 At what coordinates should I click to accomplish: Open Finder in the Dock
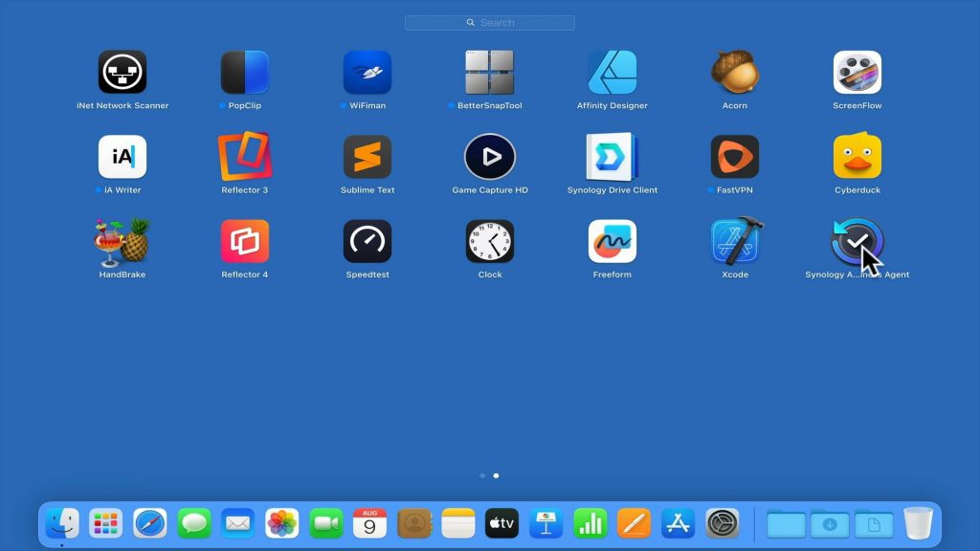[x=62, y=523]
